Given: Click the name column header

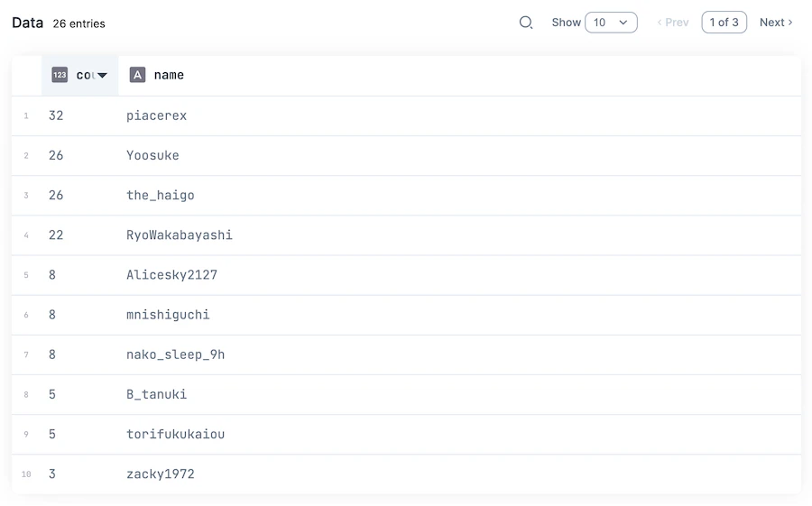Looking at the screenshot, I should 169,75.
